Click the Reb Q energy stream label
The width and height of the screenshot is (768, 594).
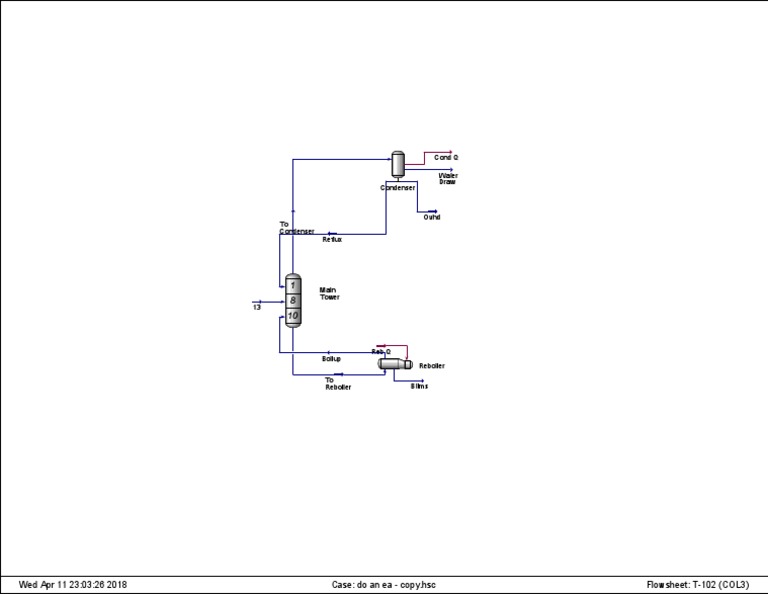pyautogui.click(x=381, y=352)
